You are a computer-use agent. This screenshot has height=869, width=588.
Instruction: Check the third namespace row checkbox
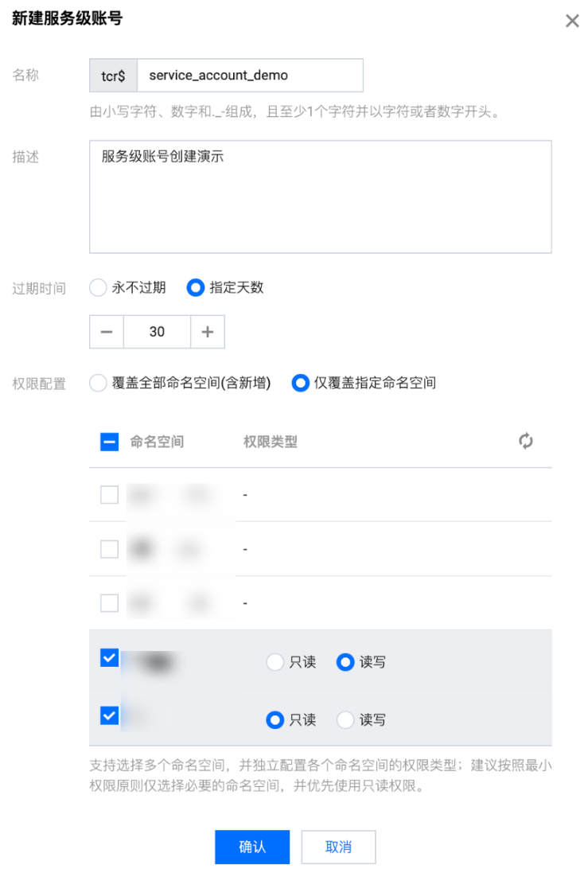coord(110,603)
